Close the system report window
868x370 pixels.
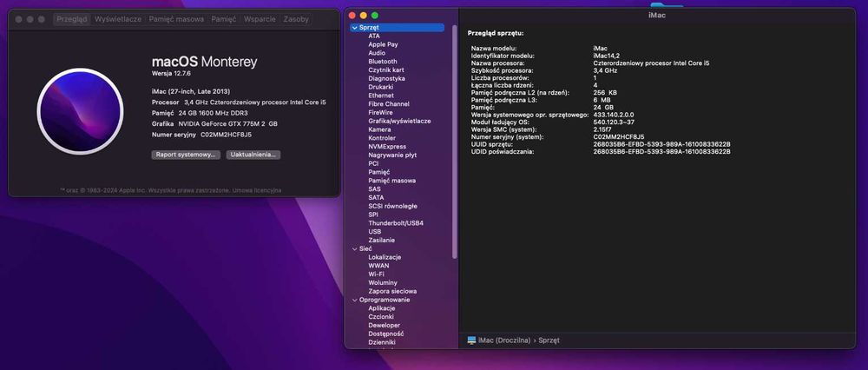pos(352,16)
